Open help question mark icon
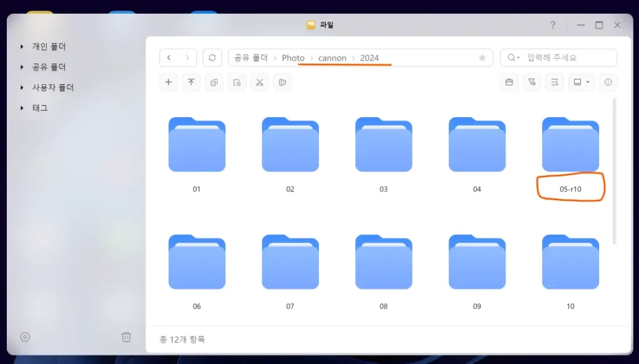The image size is (639, 364). (x=553, y=26)
